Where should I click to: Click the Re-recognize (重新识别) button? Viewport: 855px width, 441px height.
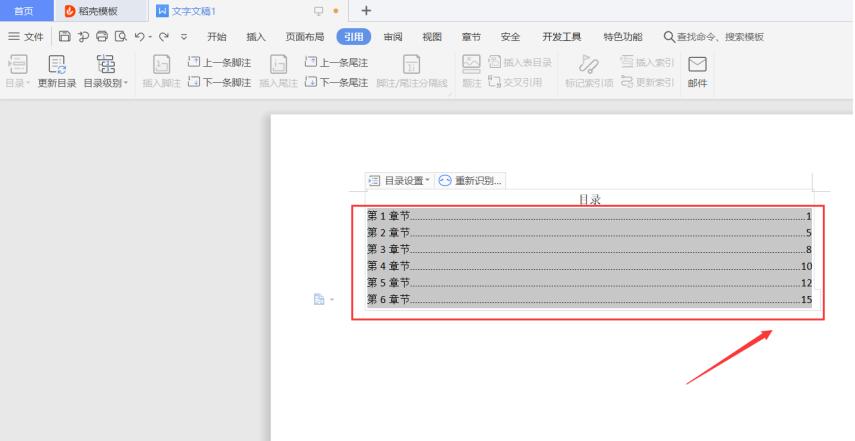coord(471,180)
